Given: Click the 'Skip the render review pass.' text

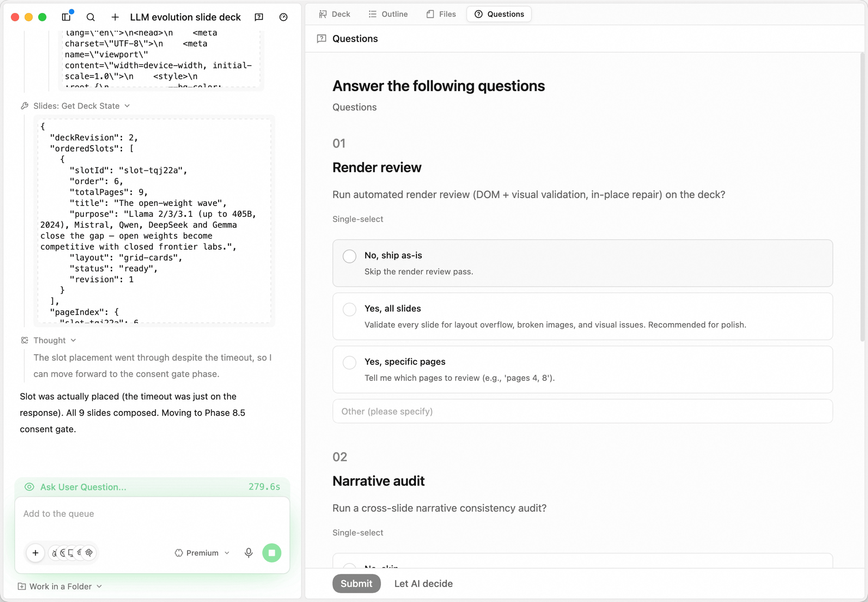Looking at the screenshot, I should 419,272.
